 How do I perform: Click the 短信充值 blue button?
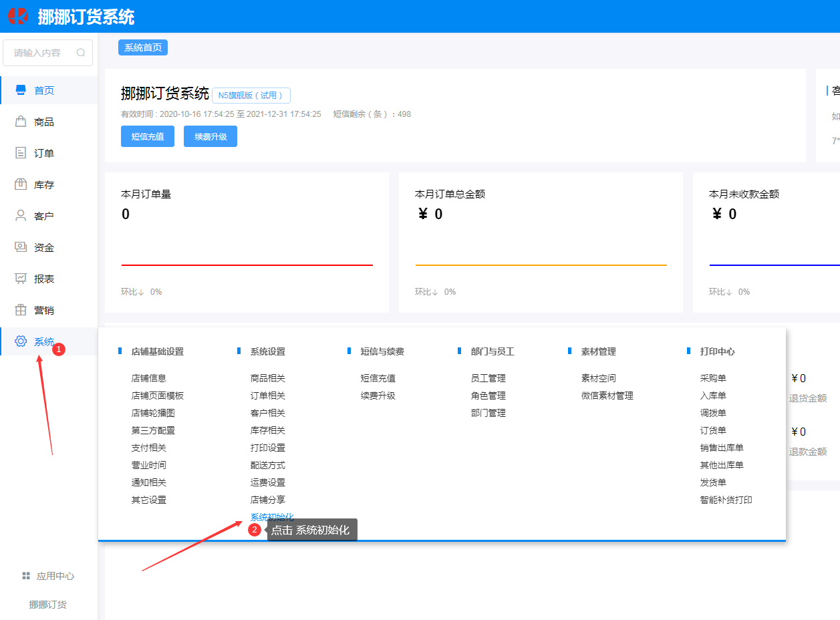pyautogui.click(x=148, y=136)
